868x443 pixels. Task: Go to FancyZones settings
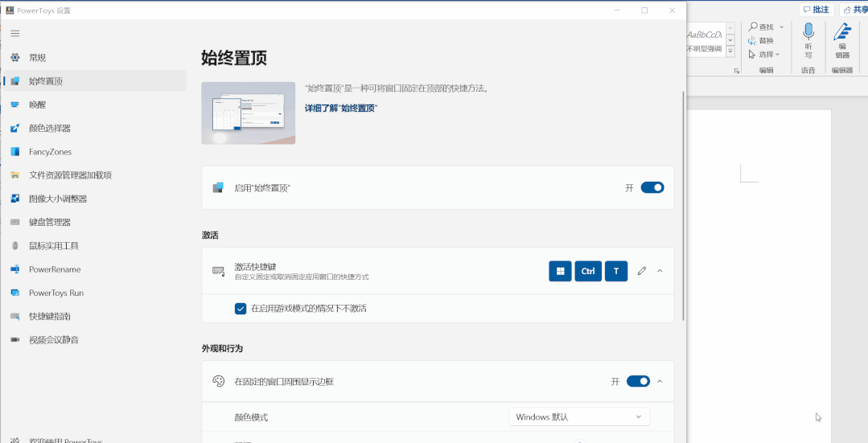click(x=95, y=151)
